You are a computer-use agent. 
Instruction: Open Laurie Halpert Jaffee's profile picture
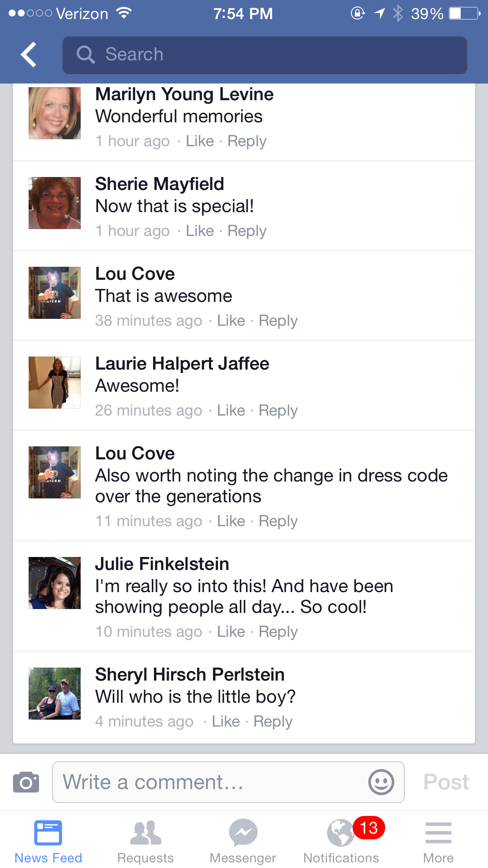[55, 383]
